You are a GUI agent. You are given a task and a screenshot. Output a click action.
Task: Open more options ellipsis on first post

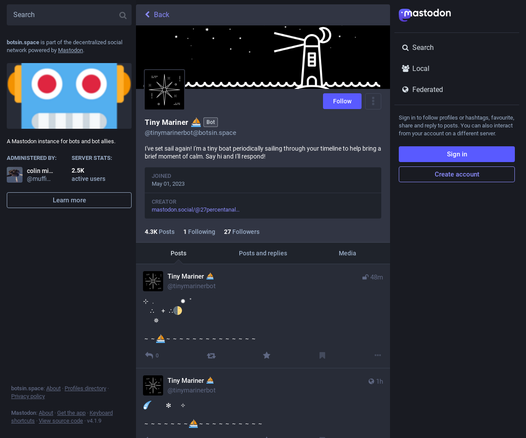click(377, 355)
